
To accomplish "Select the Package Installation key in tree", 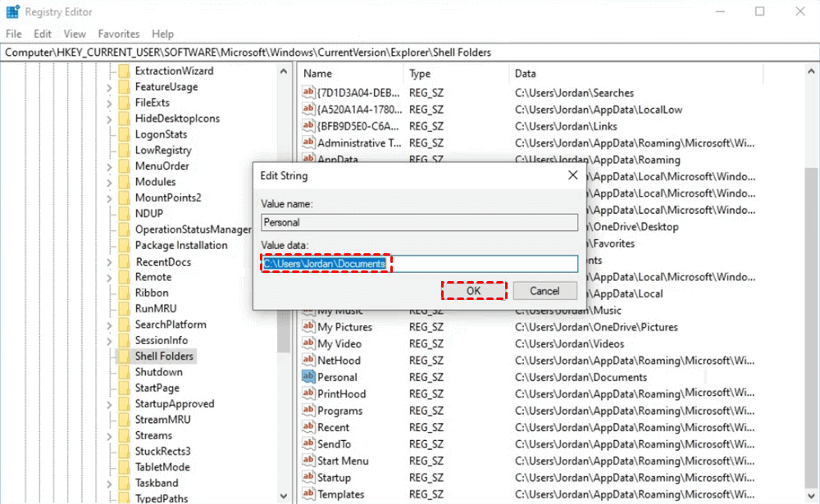I will 181,245.
